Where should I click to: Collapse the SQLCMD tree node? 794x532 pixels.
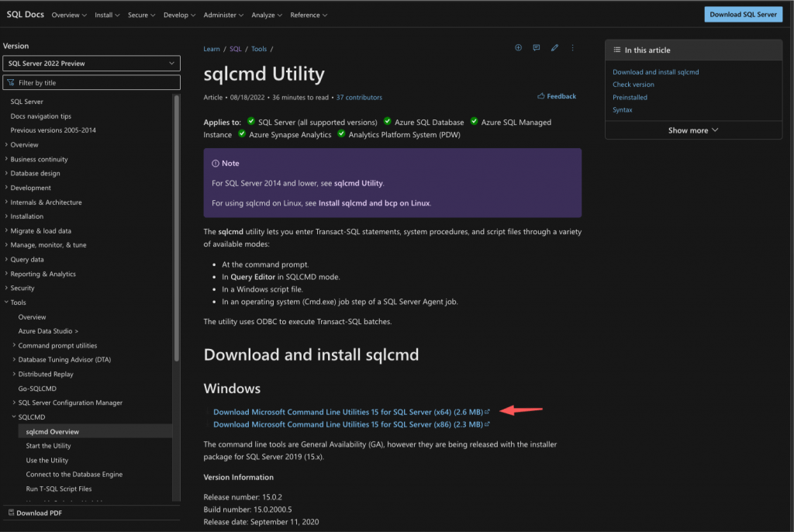[x=14, y=416]
